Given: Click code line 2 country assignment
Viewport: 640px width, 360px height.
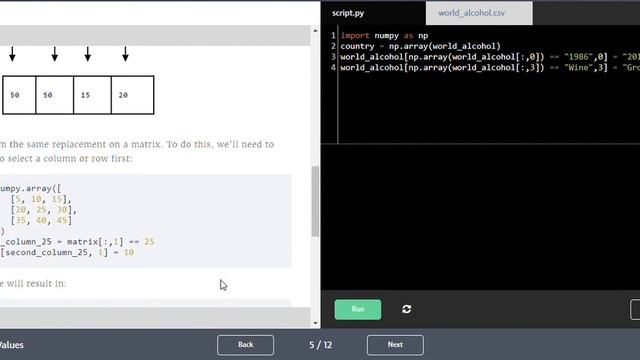Looking at the screenshot, I should click(x=420, y=46).
